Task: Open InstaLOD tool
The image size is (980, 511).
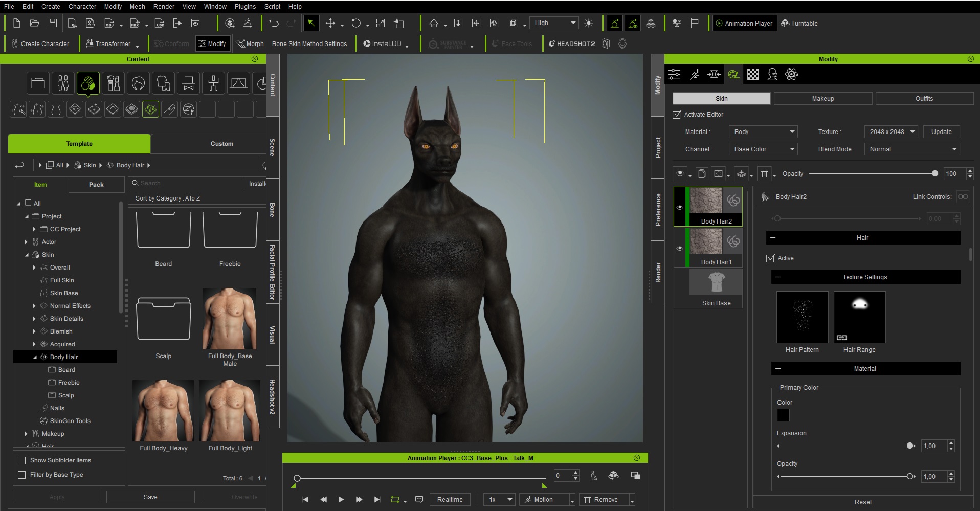Action: pyautogui.click(x=382, y=43)
